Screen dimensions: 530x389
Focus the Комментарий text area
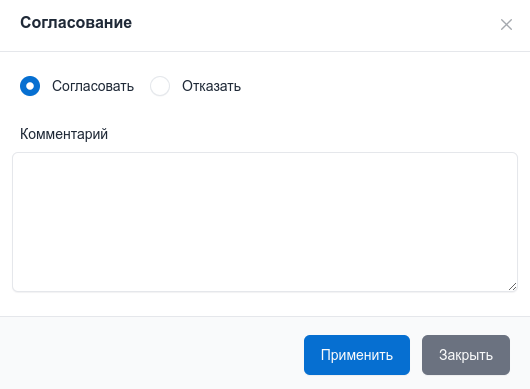265,222
